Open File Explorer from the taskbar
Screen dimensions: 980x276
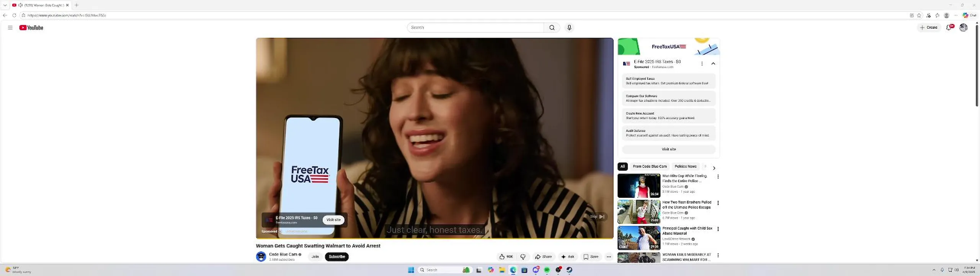(501, 270)
